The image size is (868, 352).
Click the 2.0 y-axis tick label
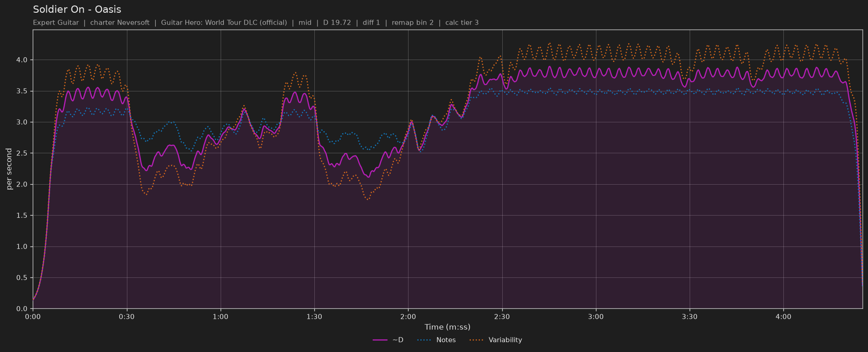coord(22,184)
